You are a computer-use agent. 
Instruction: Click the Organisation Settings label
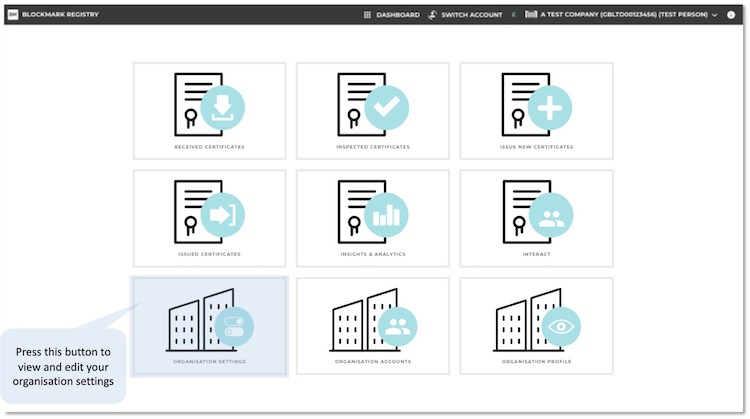[x=209, y=361]
